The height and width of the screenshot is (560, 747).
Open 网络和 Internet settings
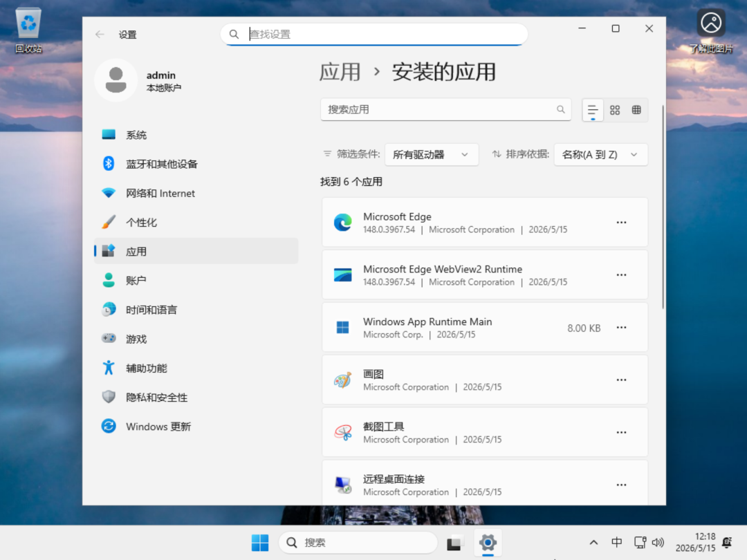coord(196,193)
